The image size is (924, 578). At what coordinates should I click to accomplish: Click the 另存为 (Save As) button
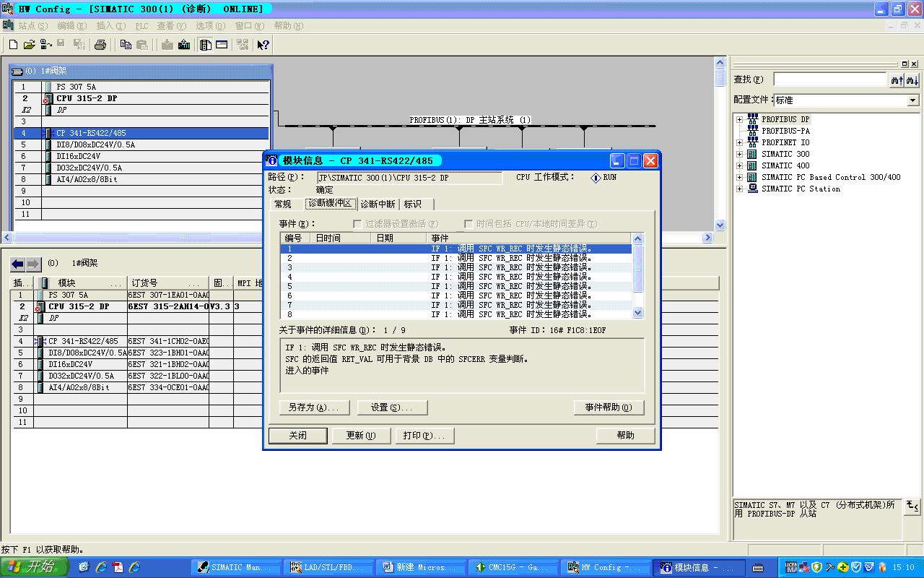point(314,407)
